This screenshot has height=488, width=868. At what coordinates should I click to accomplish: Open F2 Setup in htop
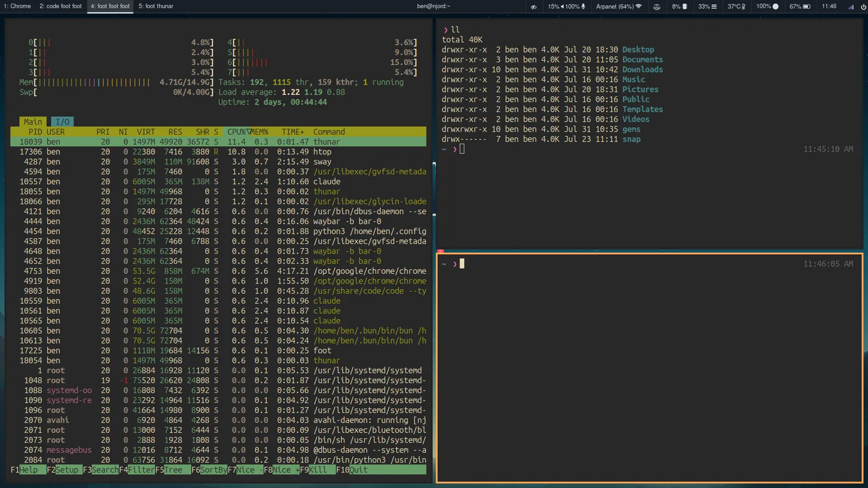tap(65, 470)
